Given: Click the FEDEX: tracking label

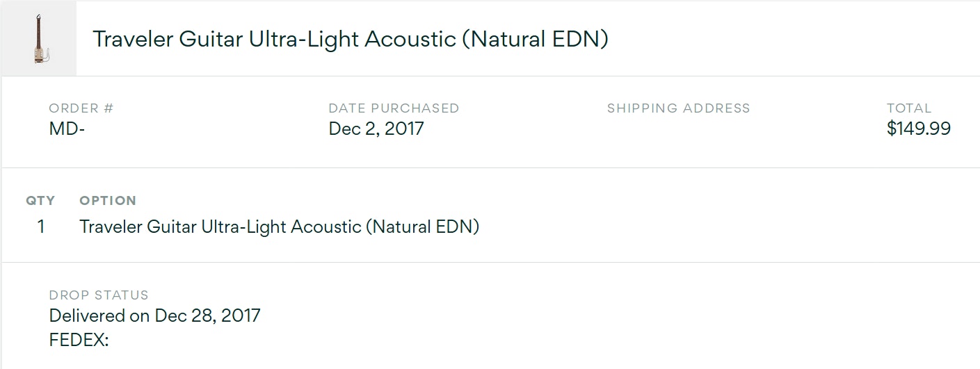Looking at the screenshot, I should [x=79, y=341].
